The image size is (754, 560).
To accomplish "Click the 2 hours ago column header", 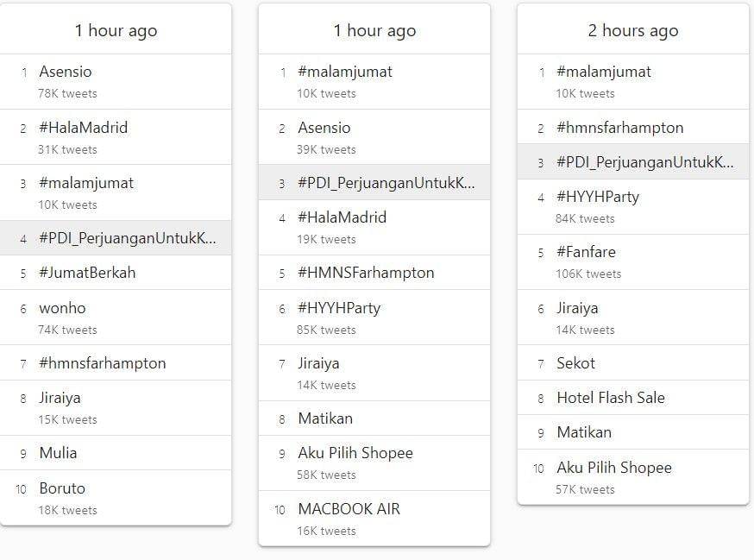I will pos(632,30).
